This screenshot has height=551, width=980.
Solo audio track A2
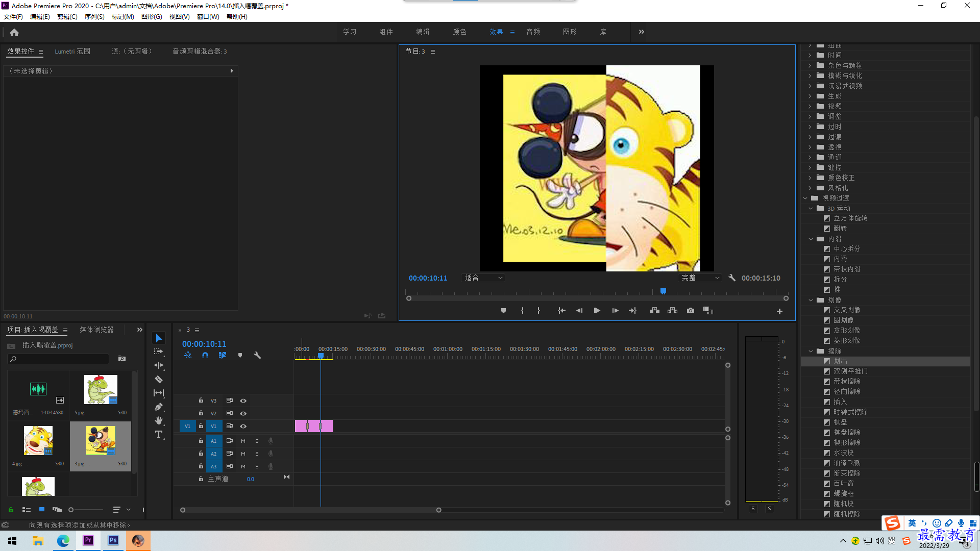point(257,454)
